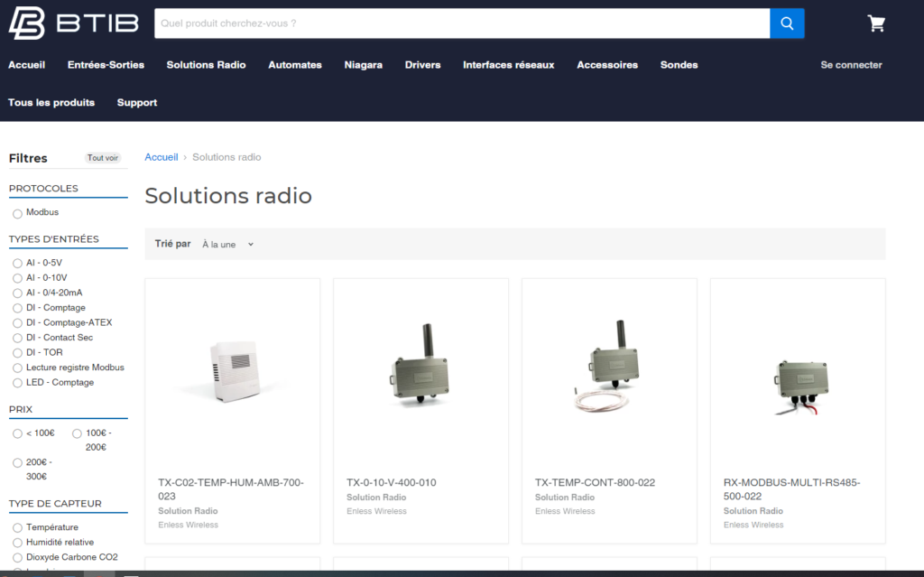Open the shopping cart icon
924x577 pixels.
pos(875,23)
